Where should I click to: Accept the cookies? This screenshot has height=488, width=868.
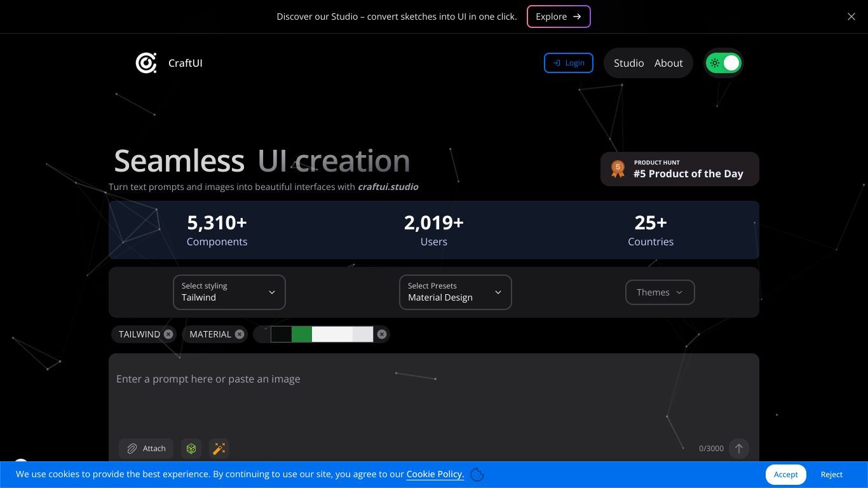click(786, 475)
